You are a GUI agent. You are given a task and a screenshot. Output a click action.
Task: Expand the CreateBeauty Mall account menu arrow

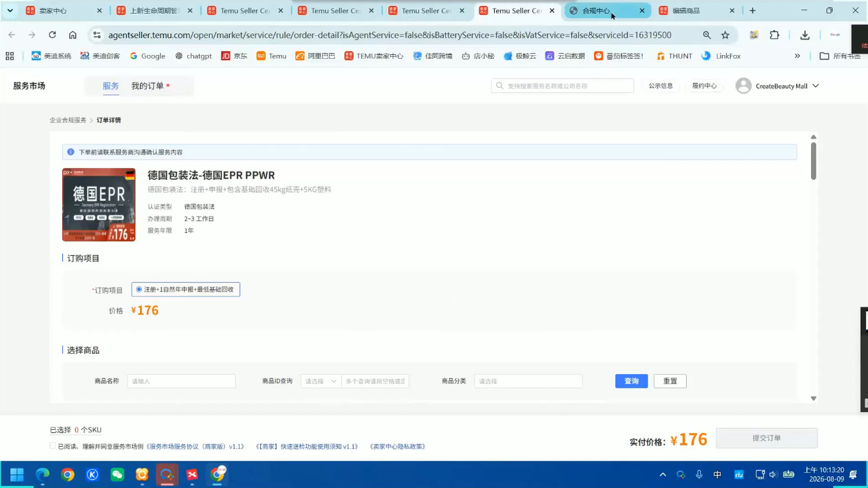tap(816, 86)
